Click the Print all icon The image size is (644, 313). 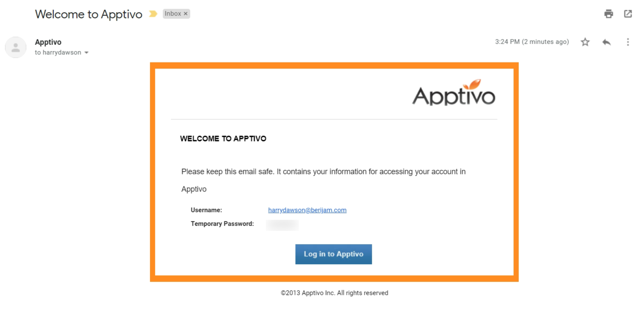coord(608,14)
